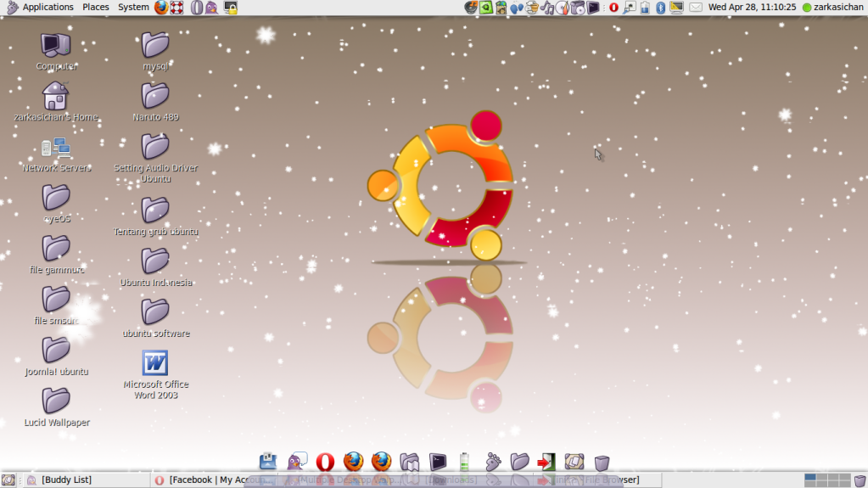The image size is (868, 488).
Task: Click the clock showing Wed Apr 28
Action: (x=752, y=7)
